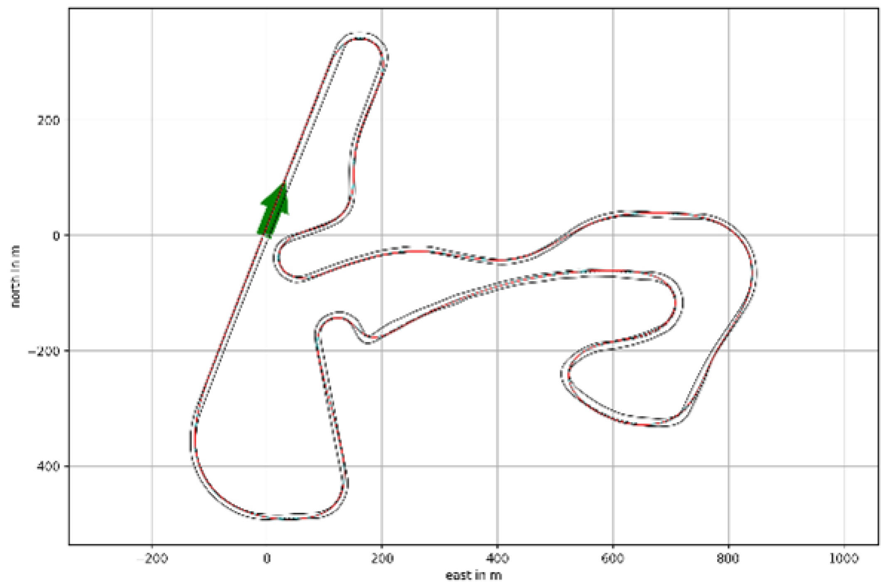Image resolution: width=889 pixels, height=588 pixels.
Task: Click the 'north in m' axis label
Action: point(15,276)
